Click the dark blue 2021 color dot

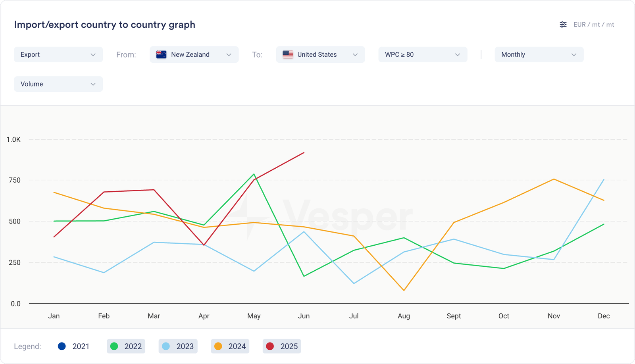[62, 346]
